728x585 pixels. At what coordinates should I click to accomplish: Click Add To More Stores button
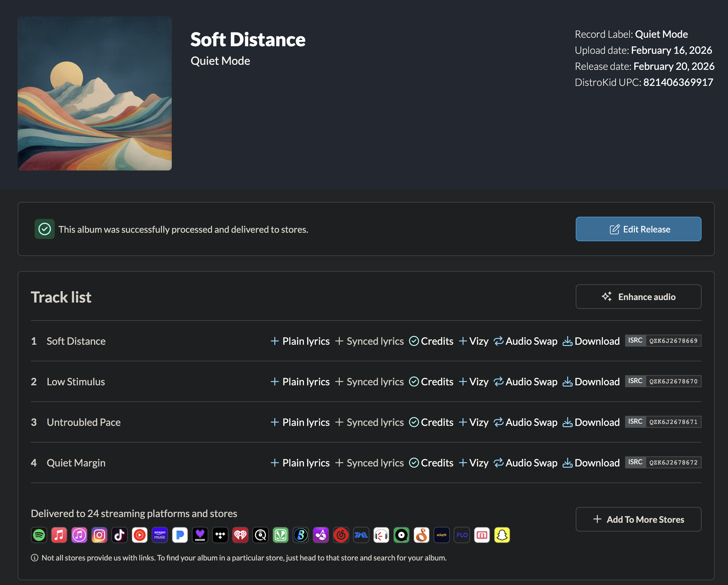click(638, 519)
